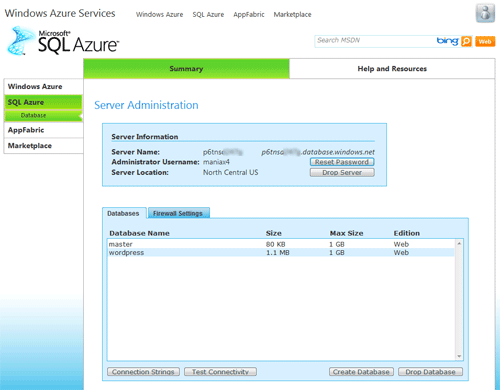500x390 pixels.
Task: Select the Database sidebar sub-item
Action: (43, 116)
